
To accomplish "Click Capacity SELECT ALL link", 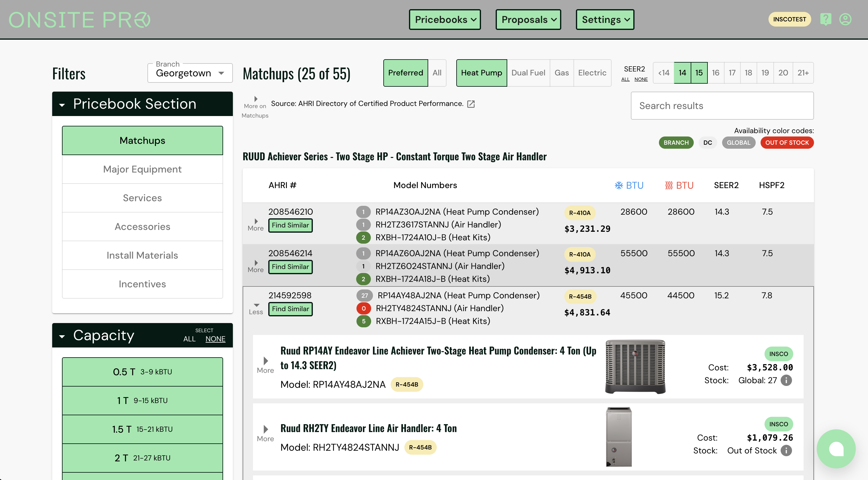I will tap(189, 339).
